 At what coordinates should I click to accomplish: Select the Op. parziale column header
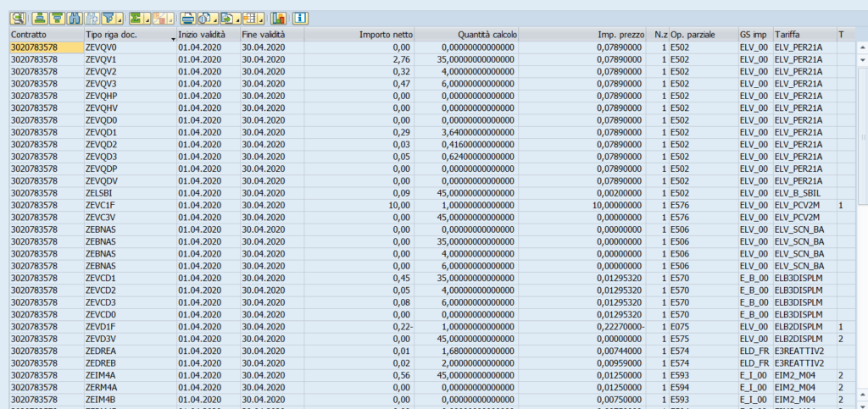click(703, 34)
